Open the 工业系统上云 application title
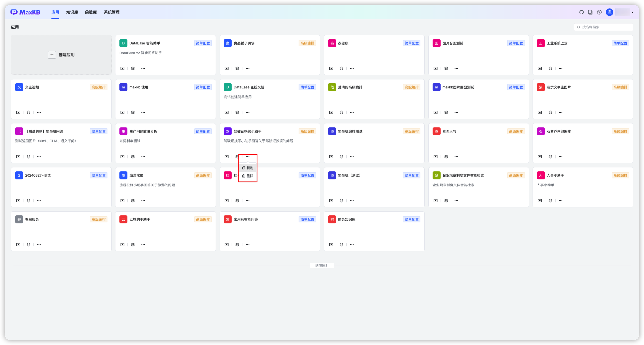This screenshot has height=345, width=644. (557, 43)
